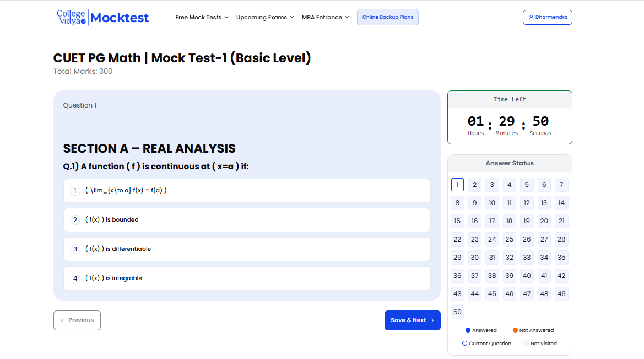This screenshot has height=359, width=644.
Task: Choose option 4 'f(x) is integrable'
Action: [247, 278]
